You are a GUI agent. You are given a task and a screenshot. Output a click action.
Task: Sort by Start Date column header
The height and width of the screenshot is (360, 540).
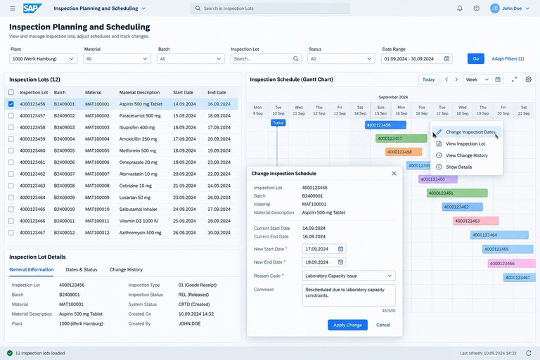(x=183, y=92)
